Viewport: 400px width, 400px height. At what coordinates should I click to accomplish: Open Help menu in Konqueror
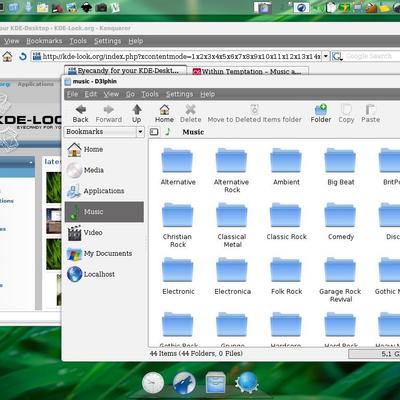tap(136, 41)
